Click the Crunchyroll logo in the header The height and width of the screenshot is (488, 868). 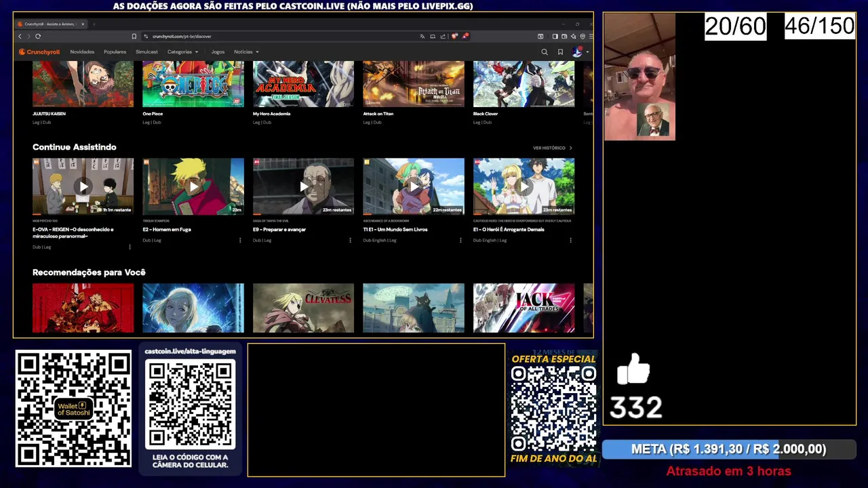39,52
